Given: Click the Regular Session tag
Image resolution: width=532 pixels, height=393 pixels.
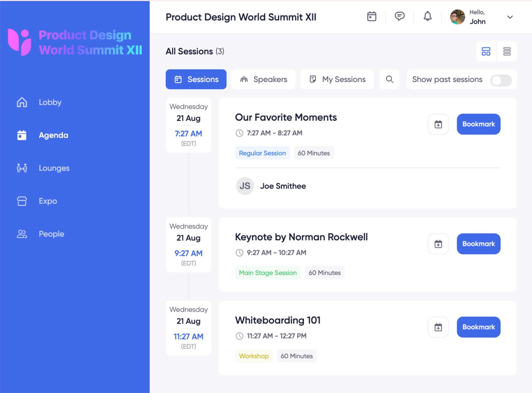Looking at the screenshot, I should point(262,153).
